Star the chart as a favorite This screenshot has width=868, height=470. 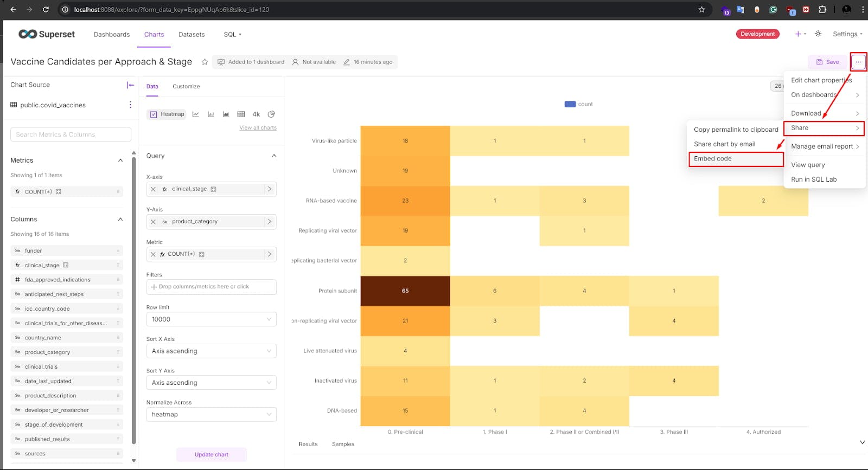click(x=205, y=62)
